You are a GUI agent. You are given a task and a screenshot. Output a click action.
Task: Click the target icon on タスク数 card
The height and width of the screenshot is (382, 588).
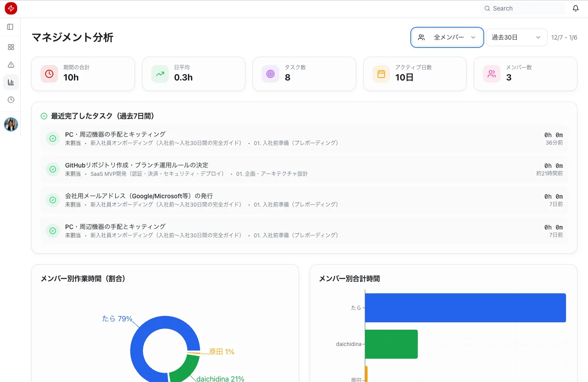tap(270, 74)
